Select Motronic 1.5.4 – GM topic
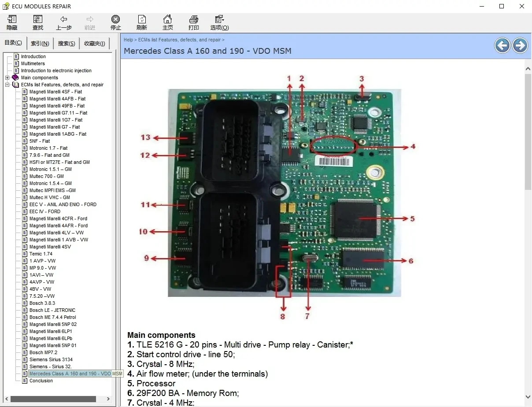532x407 pixels. (50, 183)
